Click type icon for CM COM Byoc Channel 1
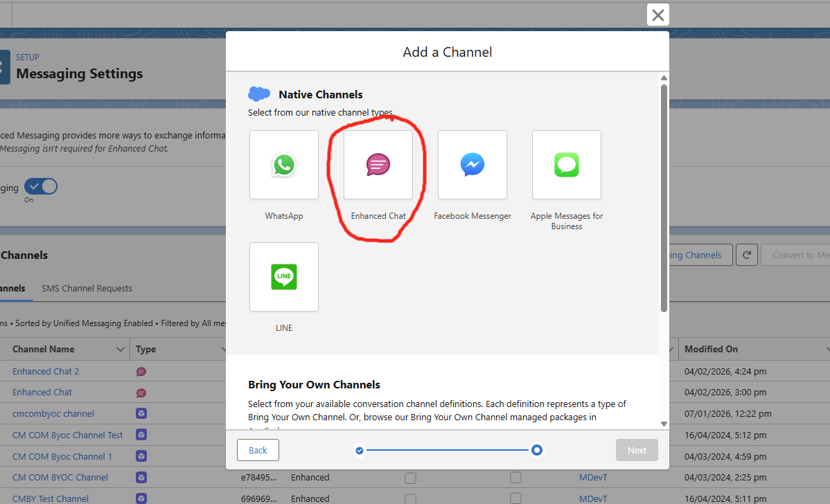The height and width of the screenshot is (504, 830). [141, 456]
